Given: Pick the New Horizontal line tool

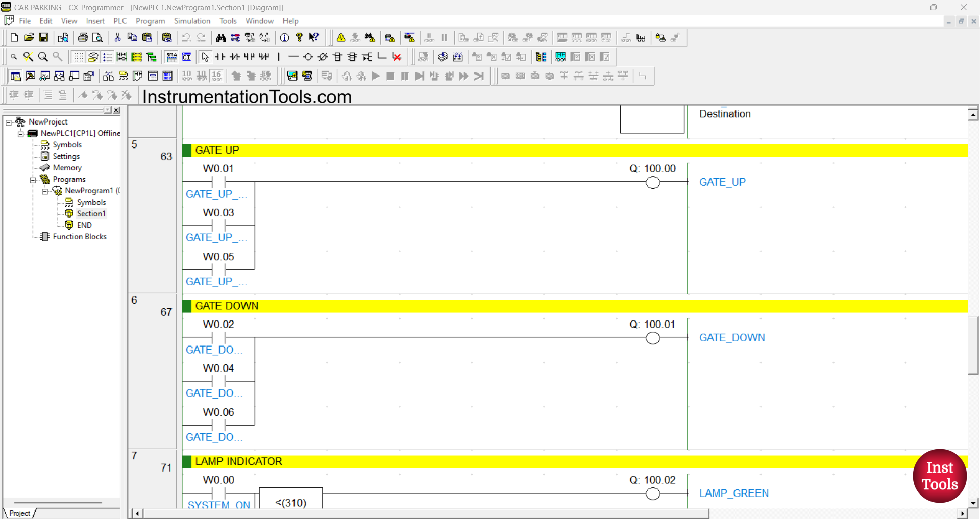Looking at the screenshot, I should pos(293,57).
